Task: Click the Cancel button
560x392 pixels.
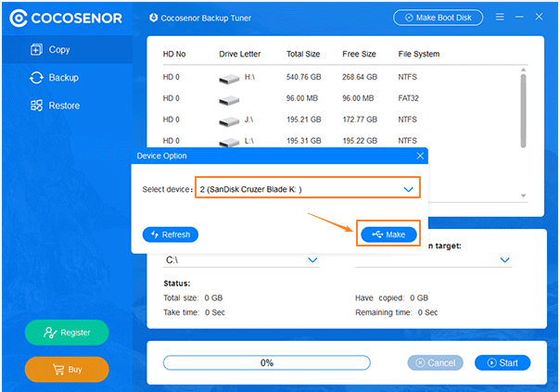Action: pyautogui.click(x=436, y=362)
